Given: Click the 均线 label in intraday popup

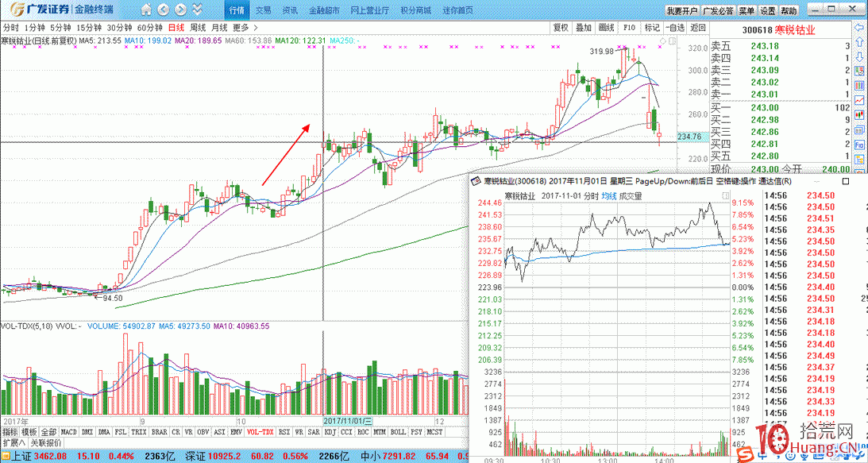Looking at the screenshot, I should (609, 195).
